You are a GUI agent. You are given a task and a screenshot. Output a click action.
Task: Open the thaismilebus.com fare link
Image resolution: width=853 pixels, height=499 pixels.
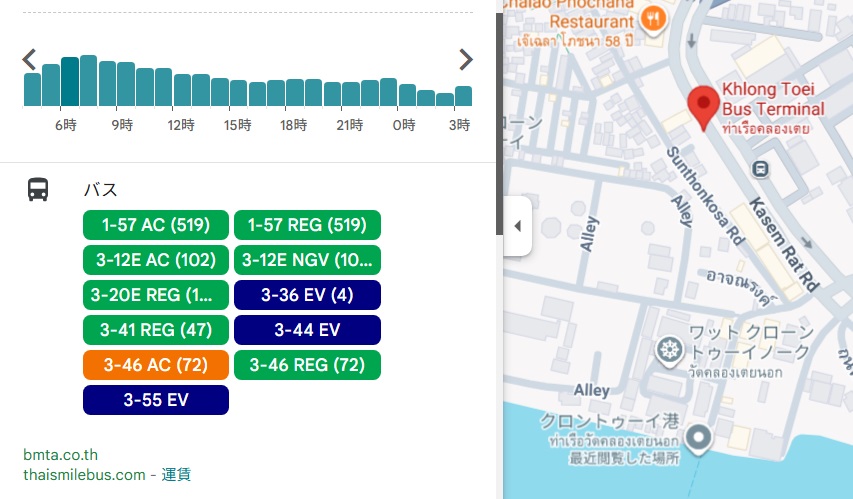pos(84,475)
